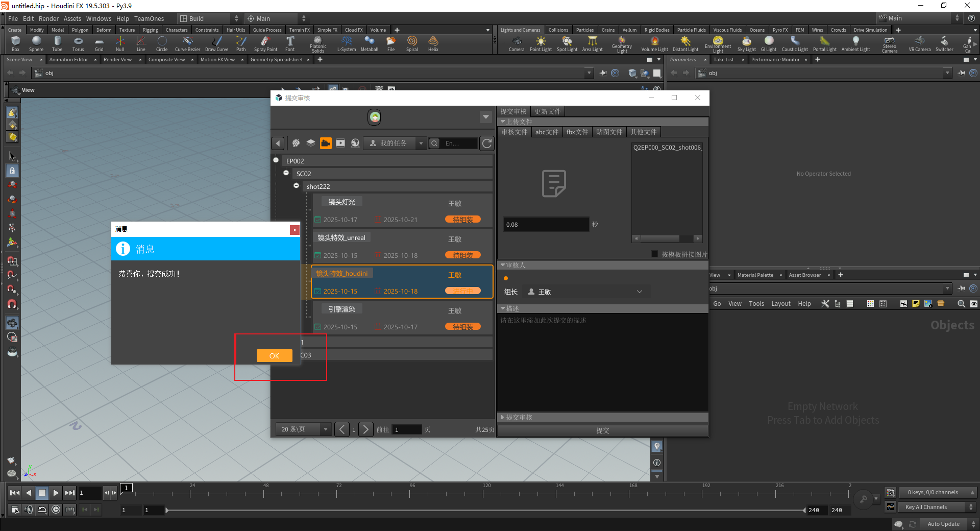The height and width of the screenshot is (531, 980).
Task: Click the 0.08 seconds input field
Action: 546,225
